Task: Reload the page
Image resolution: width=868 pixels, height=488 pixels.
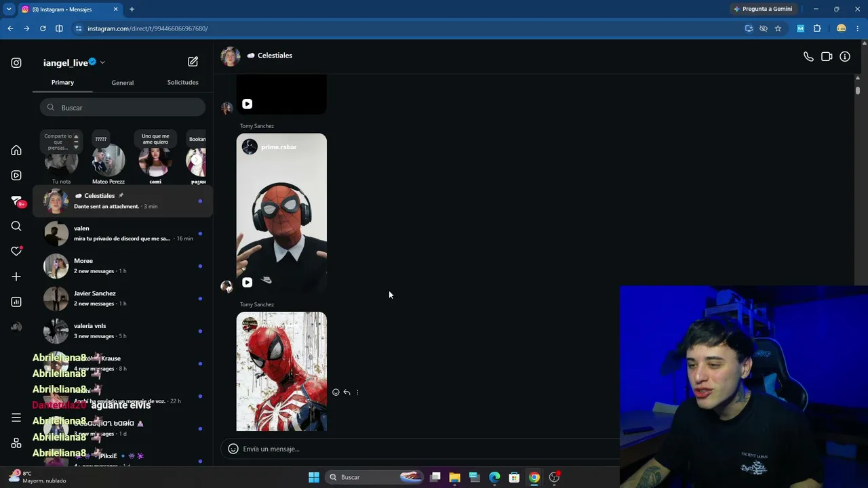Action: (43, 28)
